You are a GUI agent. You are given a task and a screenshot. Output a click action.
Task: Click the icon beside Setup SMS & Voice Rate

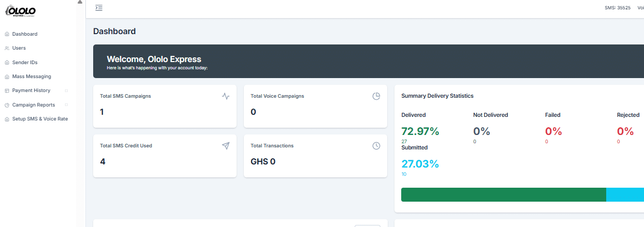pyautogui.click(x=7, y=119)
